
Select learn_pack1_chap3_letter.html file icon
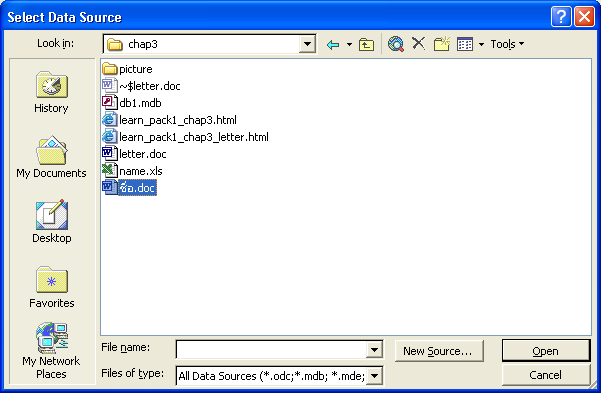[110, 136]
